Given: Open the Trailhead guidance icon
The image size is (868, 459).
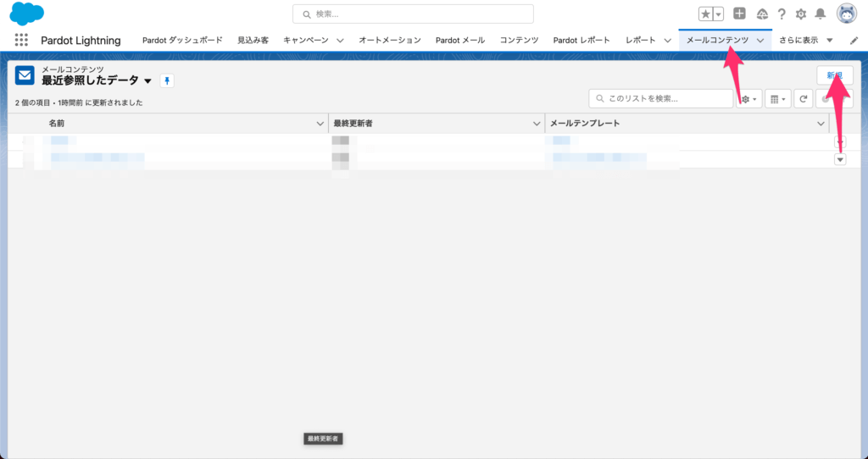Looking at the screenshot, I should 762,14.
